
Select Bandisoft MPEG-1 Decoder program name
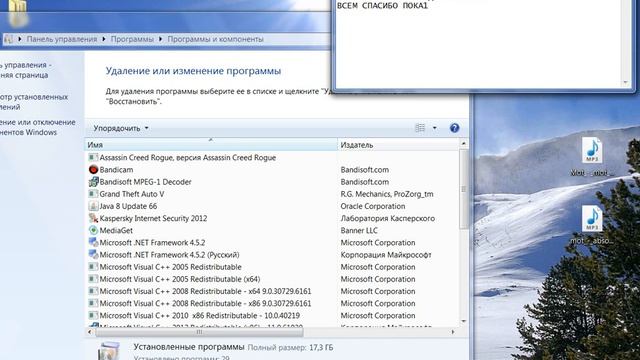point(146,182)
